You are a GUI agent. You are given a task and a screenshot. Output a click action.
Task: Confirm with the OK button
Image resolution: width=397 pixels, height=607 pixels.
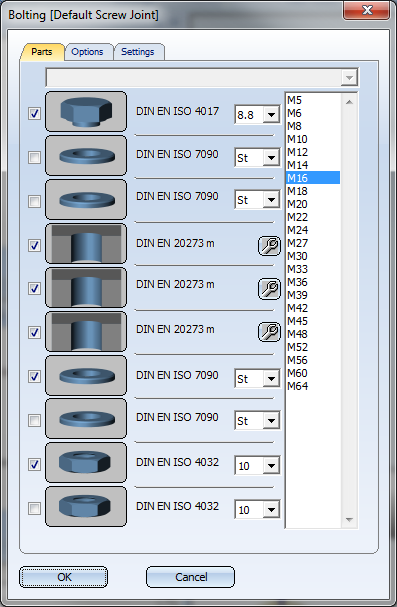(x=64, y=577)
